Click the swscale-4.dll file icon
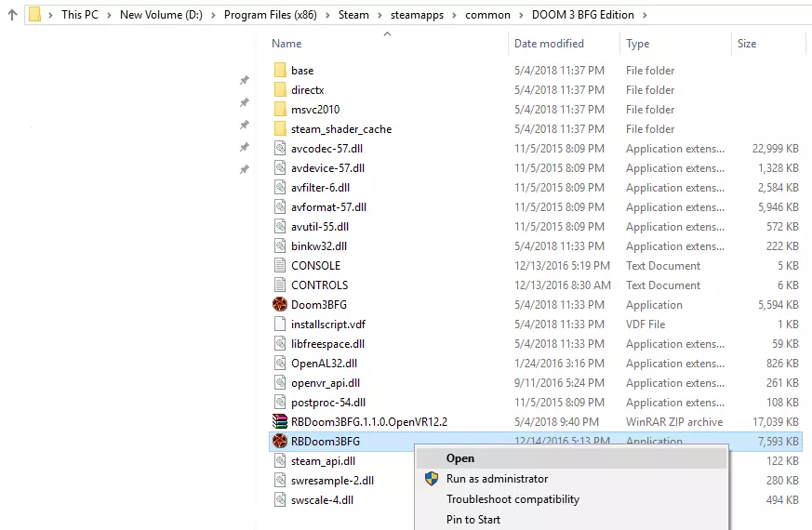 280,500
